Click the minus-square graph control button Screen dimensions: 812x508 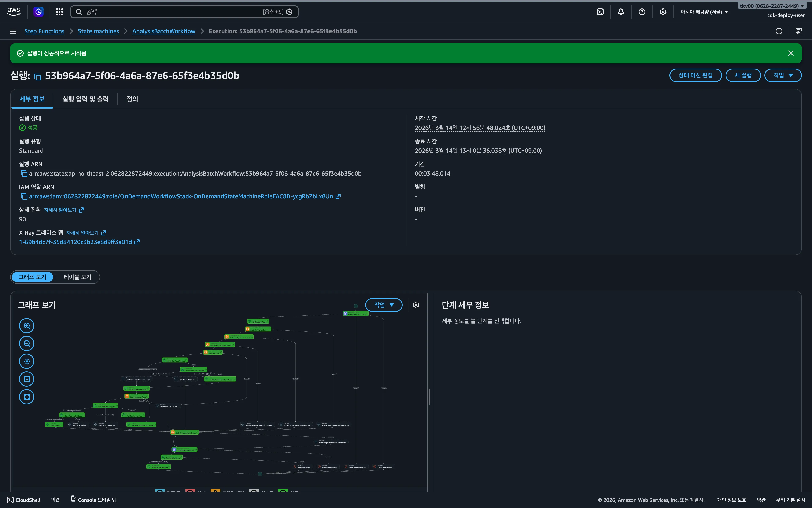coord(27,379)
